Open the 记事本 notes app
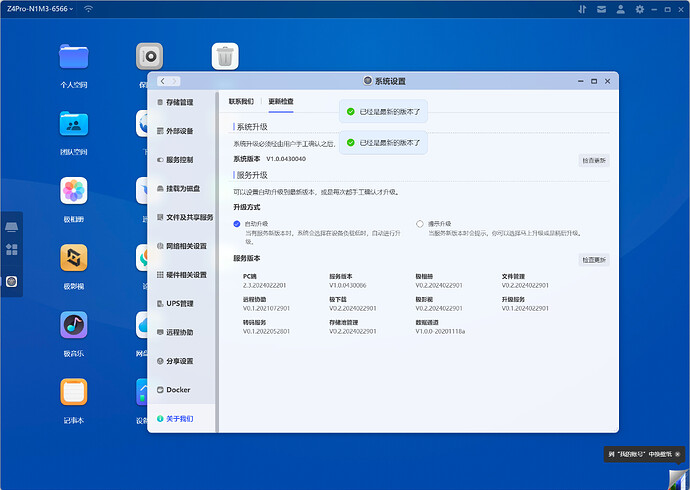The height and width of the screenshot is (490, 690). [x=74, y=392]
